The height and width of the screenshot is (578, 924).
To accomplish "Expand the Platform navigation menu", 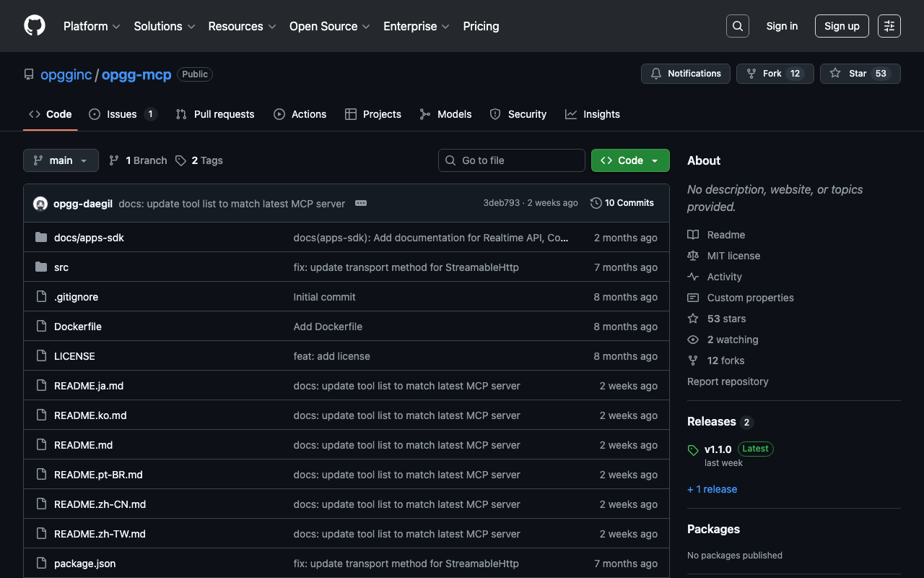I will [x=92, y=26].
